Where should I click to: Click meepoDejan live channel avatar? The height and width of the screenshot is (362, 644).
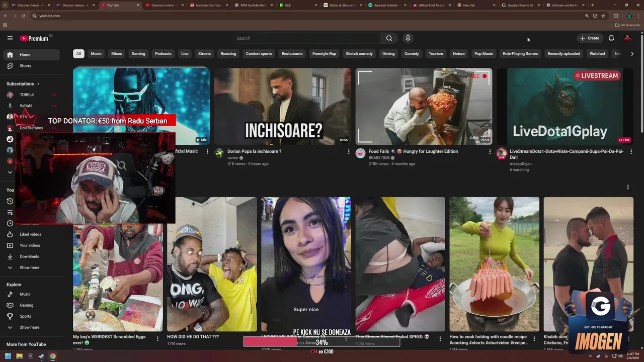[x=502, y=153]
